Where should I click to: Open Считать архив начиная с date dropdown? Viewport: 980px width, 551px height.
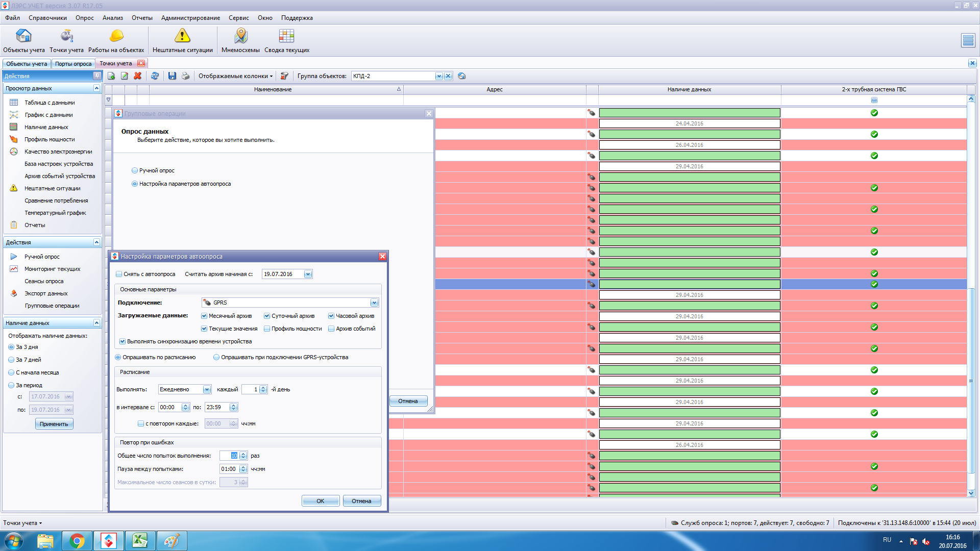308,274
